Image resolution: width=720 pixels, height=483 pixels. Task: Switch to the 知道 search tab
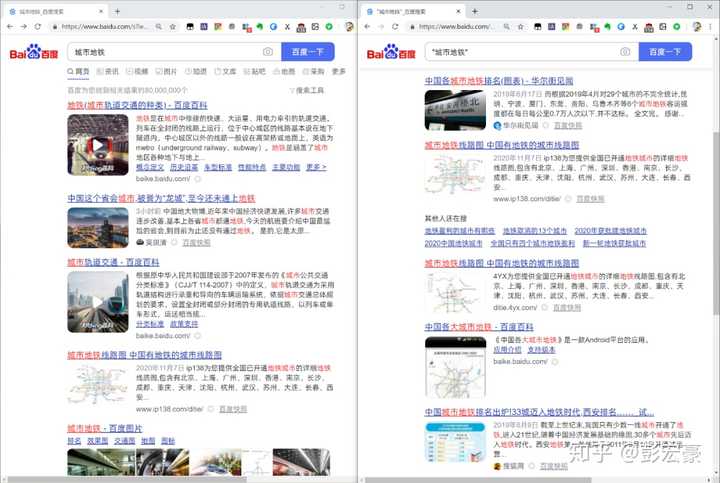pos(196,72)
